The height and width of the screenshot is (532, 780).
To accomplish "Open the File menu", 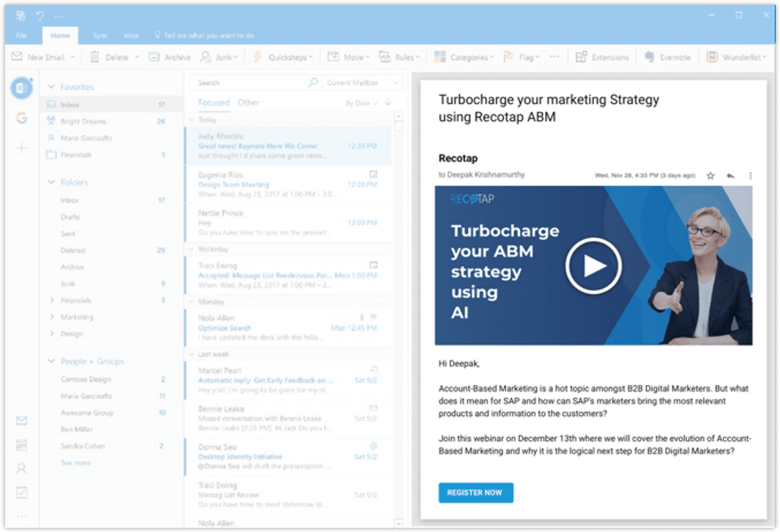I will tap(21, 35).
